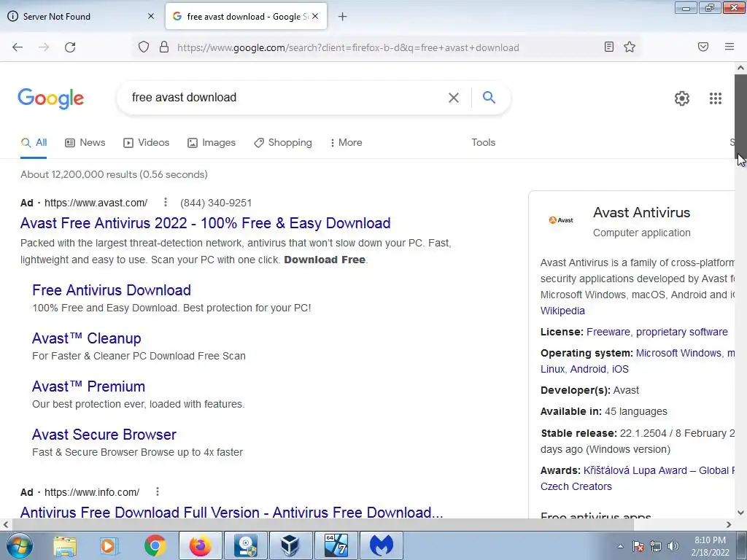Screen dimensions: 747x560
Task: Click the blue magnifier search button
Action: coord(489,97)
